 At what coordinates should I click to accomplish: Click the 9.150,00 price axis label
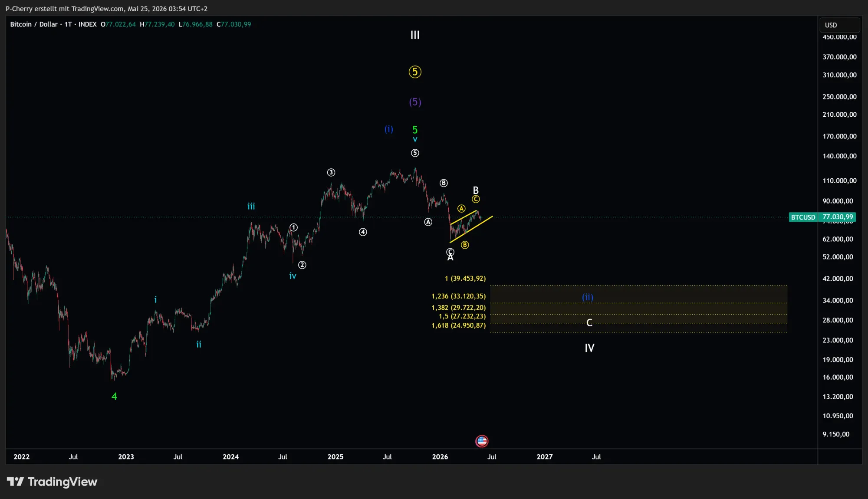click(x=836, y=434)
